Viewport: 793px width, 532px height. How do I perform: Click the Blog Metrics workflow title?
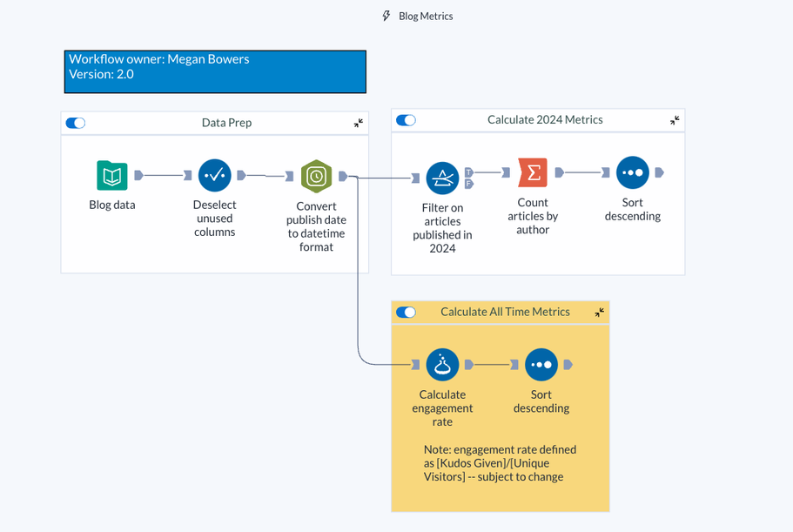click(426, 16)
